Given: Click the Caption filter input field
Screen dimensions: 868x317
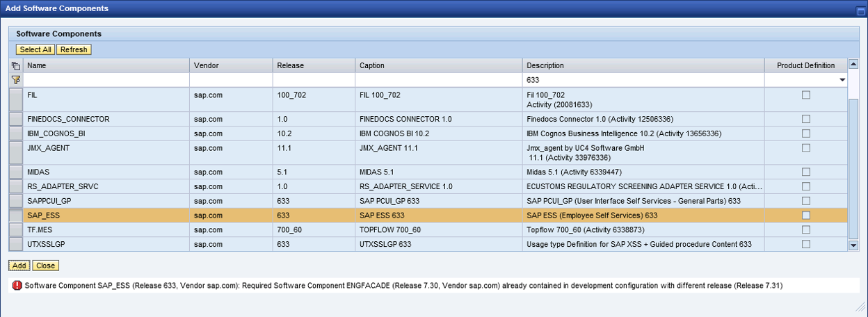Looking at the screenshot, I should click(440, 80).
